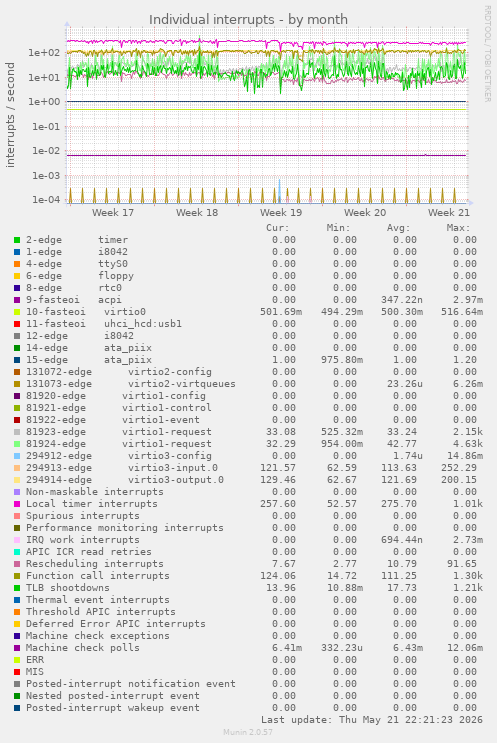Click the graph title Individual interrupts - by month
The image size is (497, 743).
tap(248, 19)
